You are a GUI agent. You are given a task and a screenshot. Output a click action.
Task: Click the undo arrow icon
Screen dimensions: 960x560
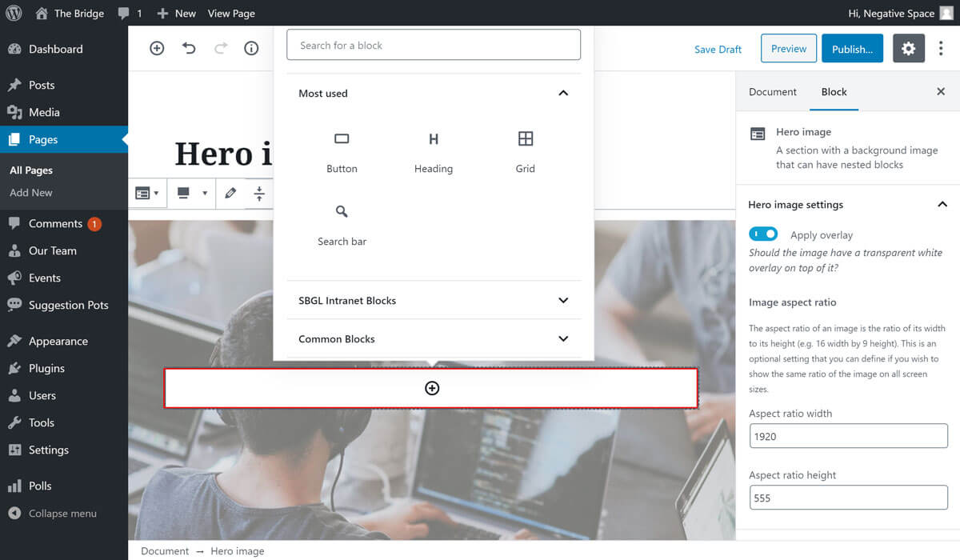tap(189, 49)
